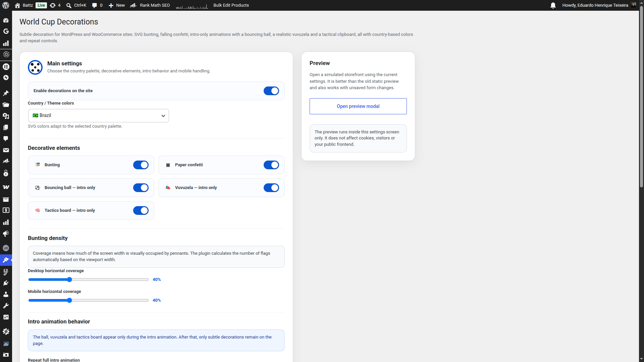
Task: Open the Country / Theme colors dropdown
Action: 98,116
